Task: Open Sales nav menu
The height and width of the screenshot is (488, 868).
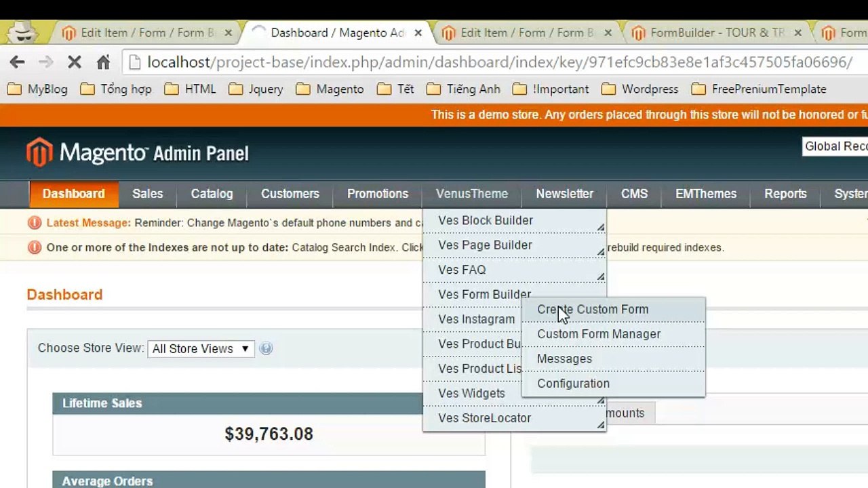Action: pos(148,194)
